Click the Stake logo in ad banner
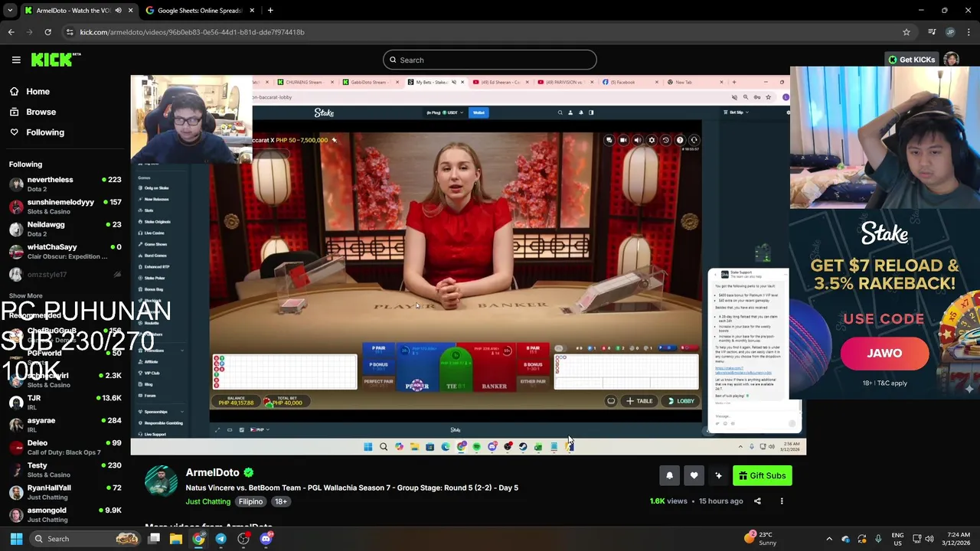Viewport: 980px width, 551px height. coord(884,233)
